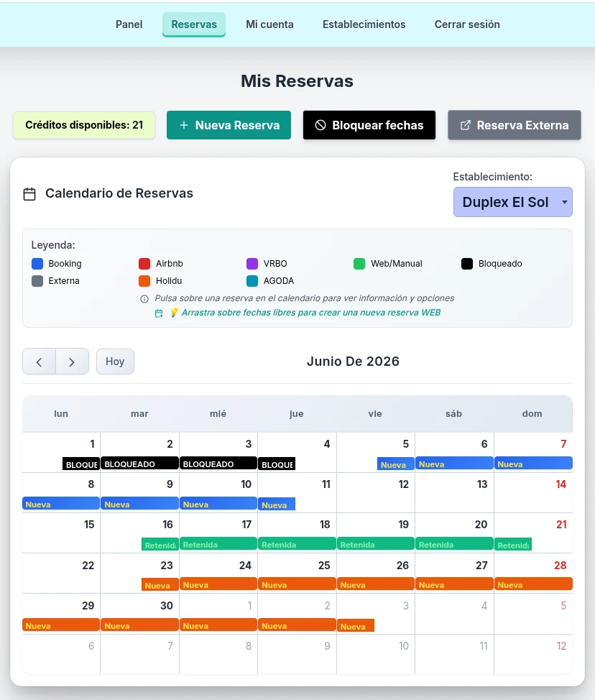Click the Airbnb red legend swatch
The image size is (595, 700).
click(x=144, y=263)
